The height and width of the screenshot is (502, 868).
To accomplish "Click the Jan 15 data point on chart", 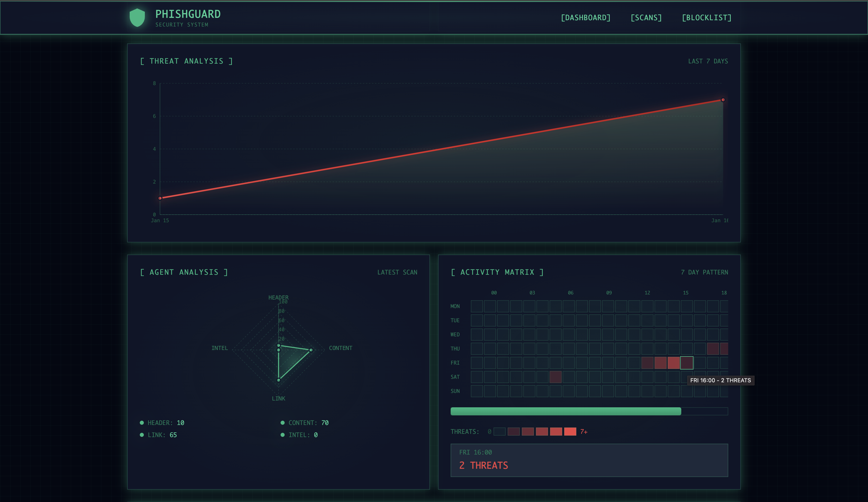I will (160, 198).
